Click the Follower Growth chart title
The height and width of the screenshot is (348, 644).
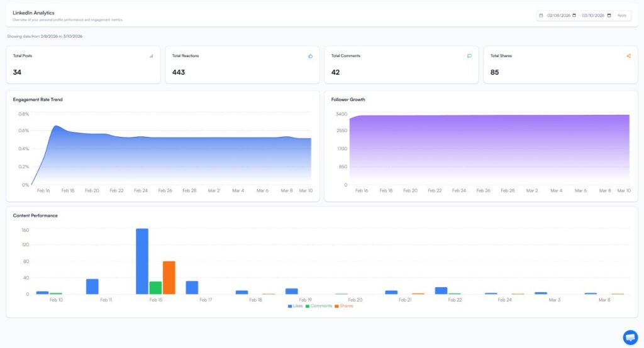pyautogui.click(x=348, y=99)
